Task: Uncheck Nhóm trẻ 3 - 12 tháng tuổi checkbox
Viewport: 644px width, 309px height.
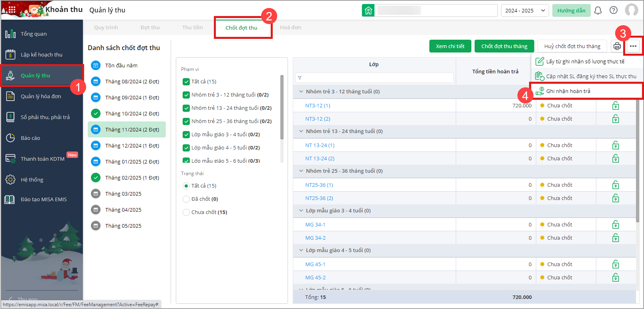Action: tap(186, 95)
